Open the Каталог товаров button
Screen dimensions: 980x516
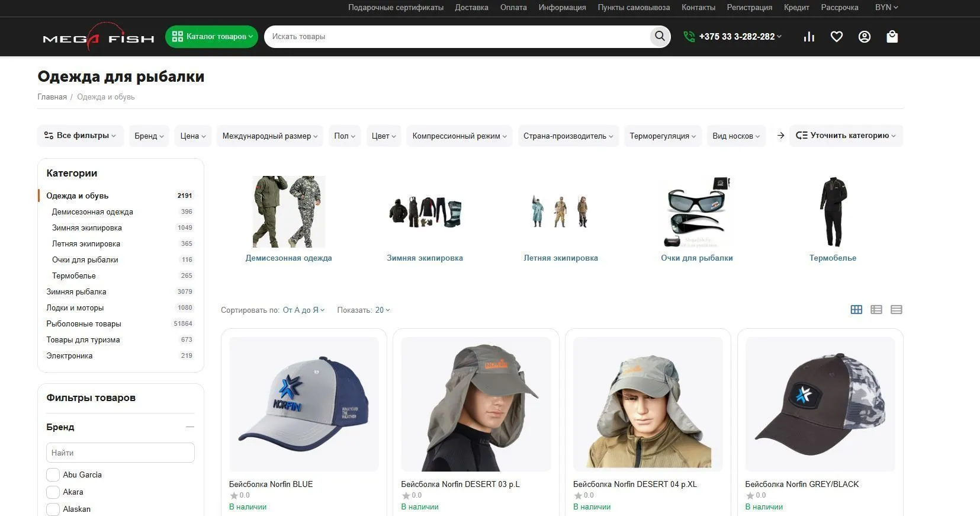(x=211, y=36)
